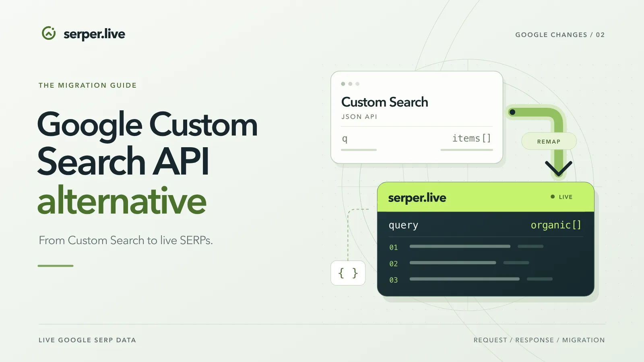Click 'REQUEST / RESPONSE / MIGRATION' footer text
The width and height of the screenshot is (644, 362).
539,340
